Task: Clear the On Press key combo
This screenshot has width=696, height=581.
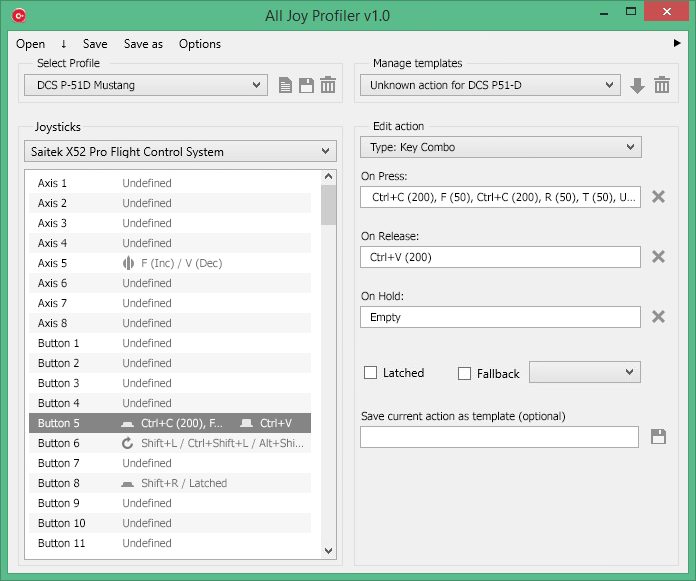Action: click(x=658, y=197)
